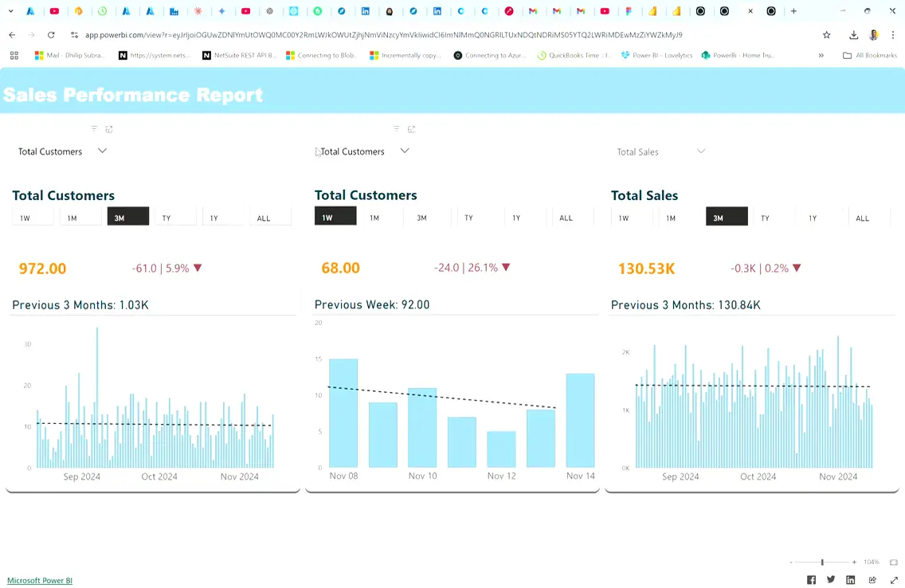This screenshot has height=588, width=905.
Task: Switch to the blue sparkle Gemini tab
Action: click(x=221, y=11)
